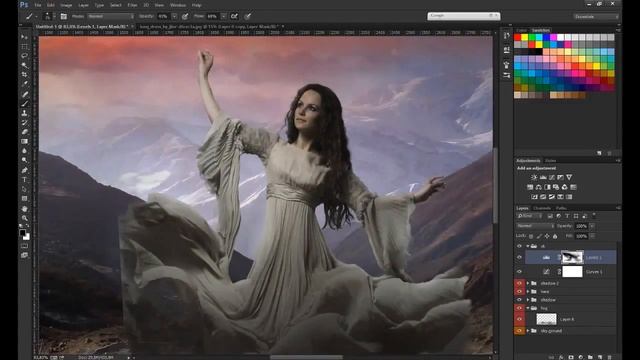Viewport: 640px width, 360px height.
Task: Select the Curves 1 layer mask thumbnail
Action: pyautogui.click(x=572, y=271)
